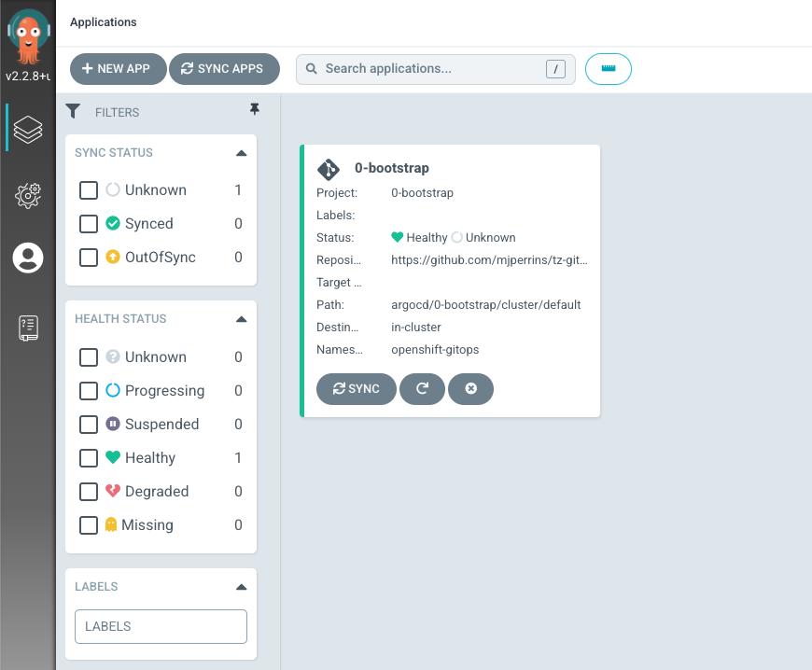Click the Argo CD octopus logo
Screen dimensions: 812x670
29,36
